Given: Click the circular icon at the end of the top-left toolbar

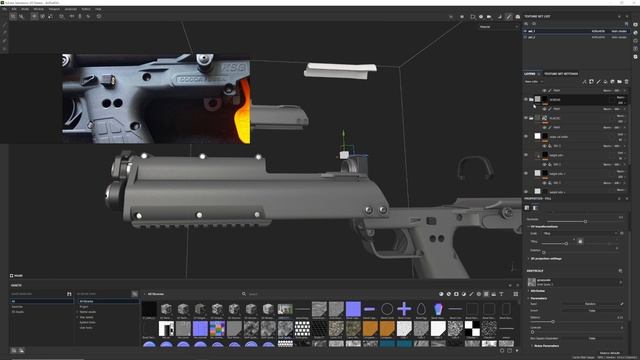Looking at the screenshot, I should (99, 16).
